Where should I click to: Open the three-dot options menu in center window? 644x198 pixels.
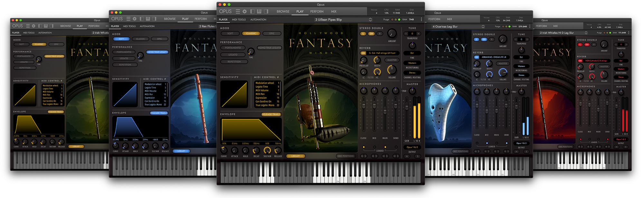click(421, 20)
